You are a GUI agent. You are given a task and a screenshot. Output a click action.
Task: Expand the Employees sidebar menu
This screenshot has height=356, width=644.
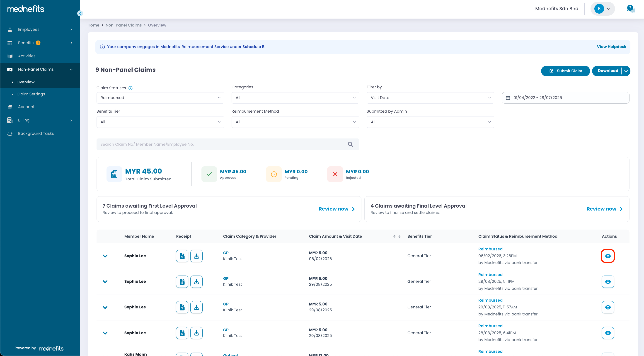coord(40,29)
